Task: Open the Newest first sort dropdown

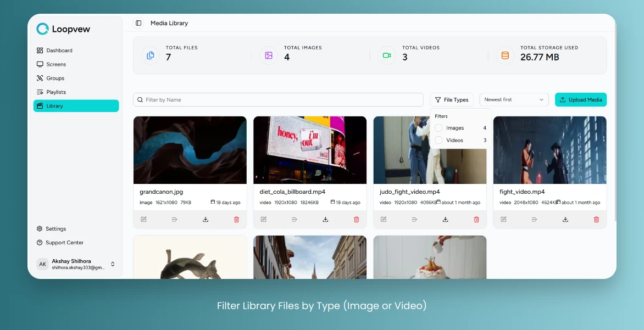Action: point(514,100)
